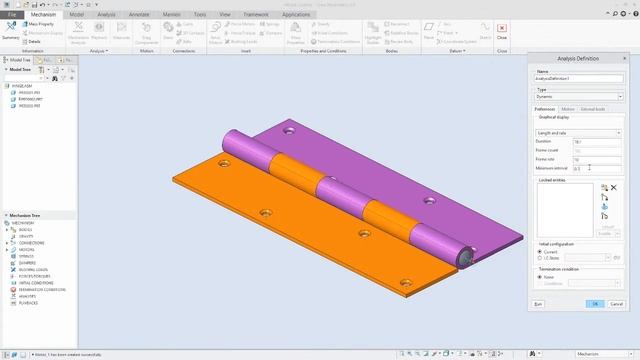
Task: Select the SPRINGS item in Mechanism Tree
Action: click(26, 256)
